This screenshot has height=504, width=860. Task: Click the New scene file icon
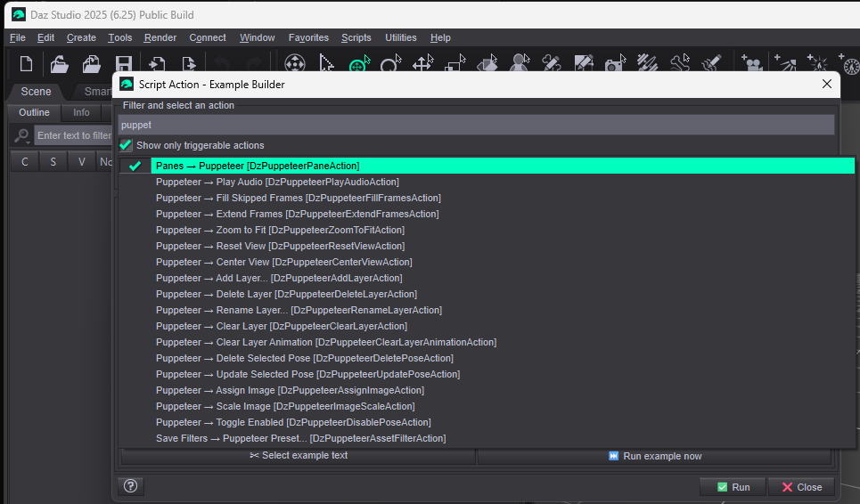click(26, 63)
